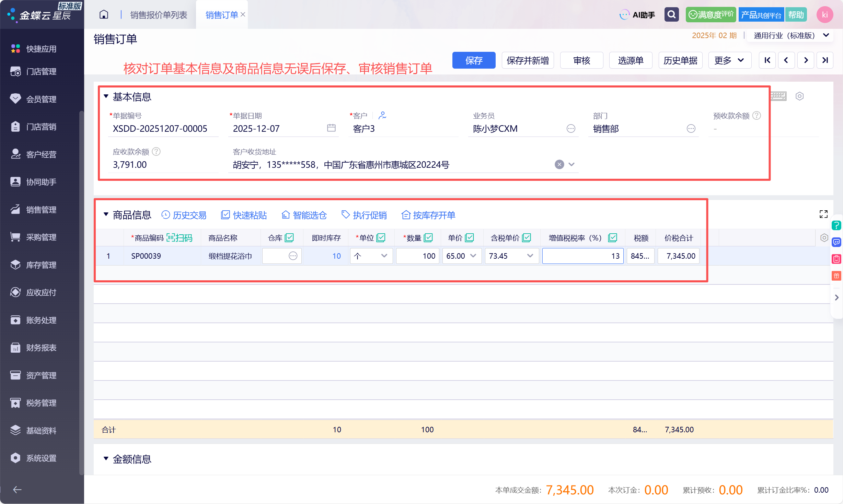Open the search magnifier icon
The height and width of the screenshot is (504, 843).
(671, 14)
